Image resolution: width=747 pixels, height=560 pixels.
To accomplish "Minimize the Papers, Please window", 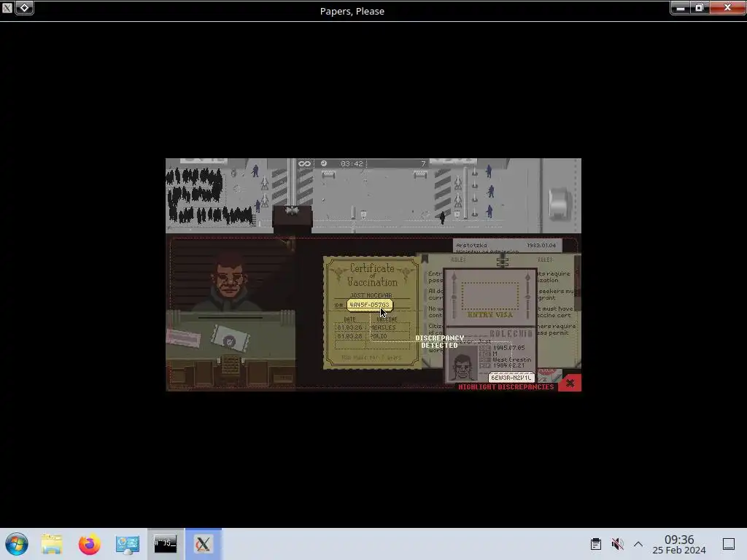I will [x=681, y=7].
